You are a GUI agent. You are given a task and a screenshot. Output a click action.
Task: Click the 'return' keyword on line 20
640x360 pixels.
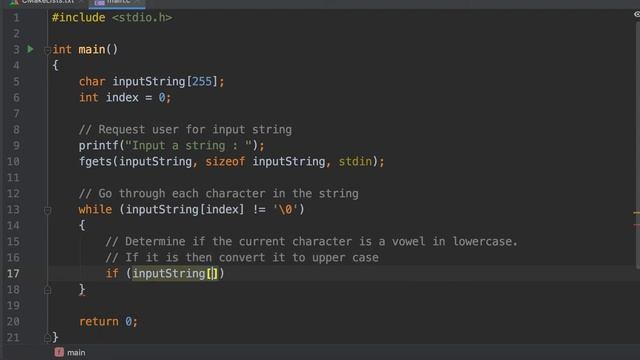[x=98, y=322]
